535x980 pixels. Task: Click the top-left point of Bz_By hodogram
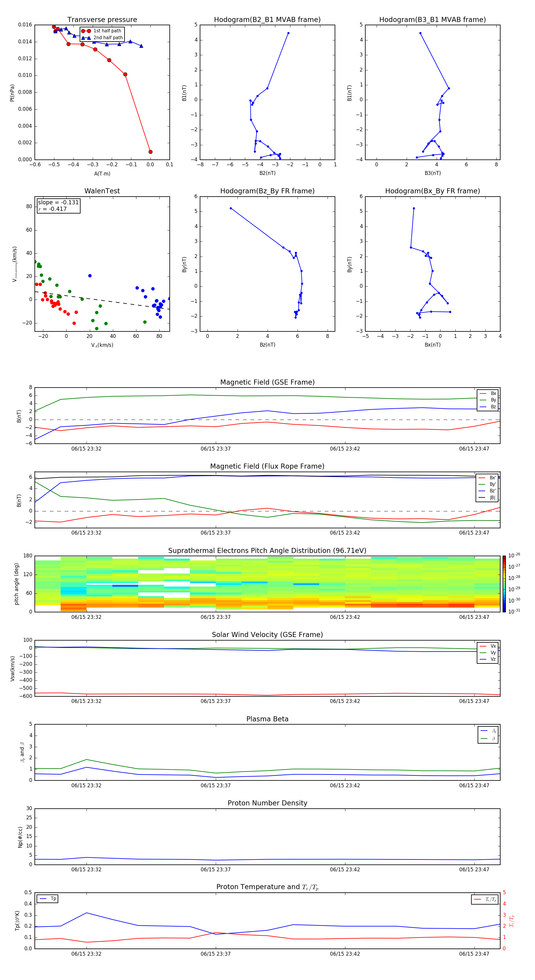click(x=231, y=208)
